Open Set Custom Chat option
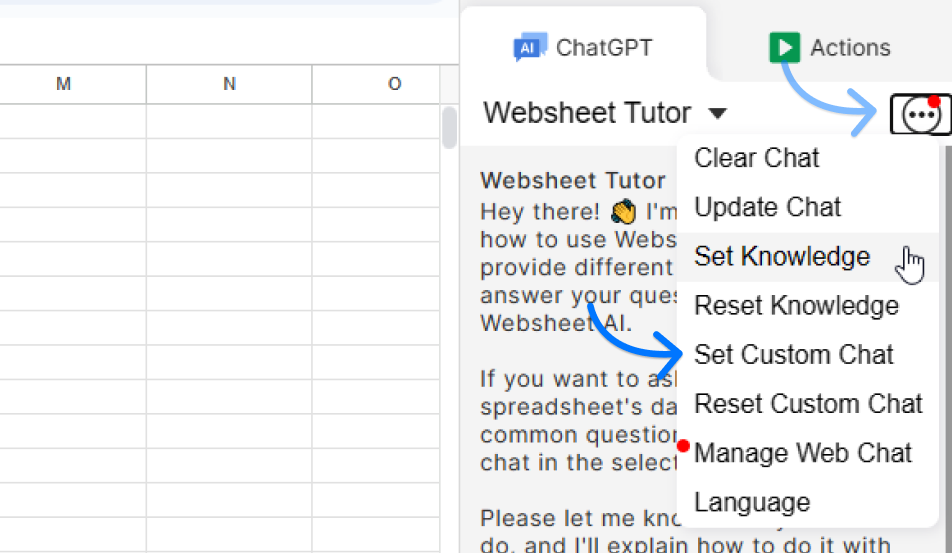 click(794, 354)
